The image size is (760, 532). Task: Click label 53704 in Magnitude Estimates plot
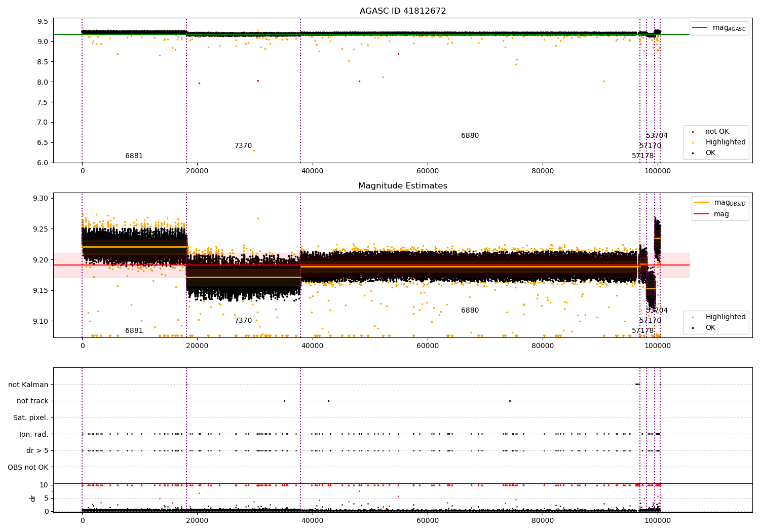(657, 311)
